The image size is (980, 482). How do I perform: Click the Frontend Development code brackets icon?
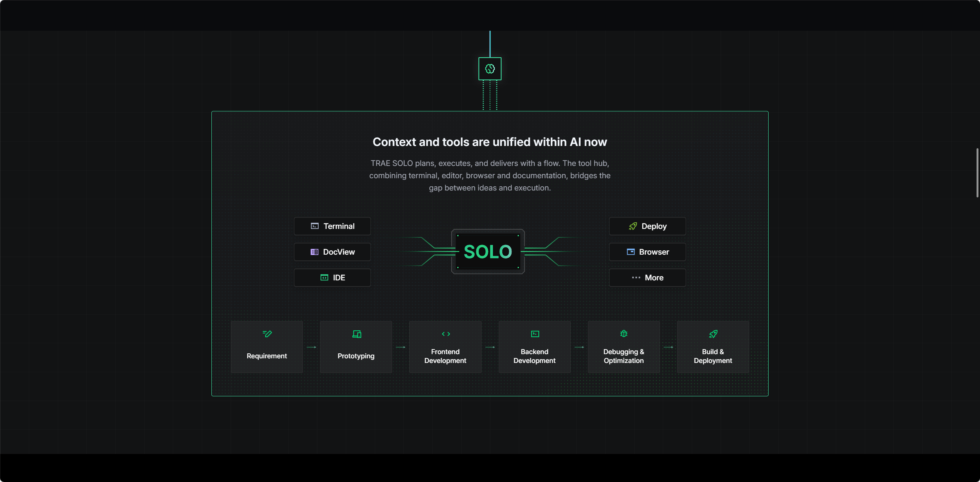point(446,334)
